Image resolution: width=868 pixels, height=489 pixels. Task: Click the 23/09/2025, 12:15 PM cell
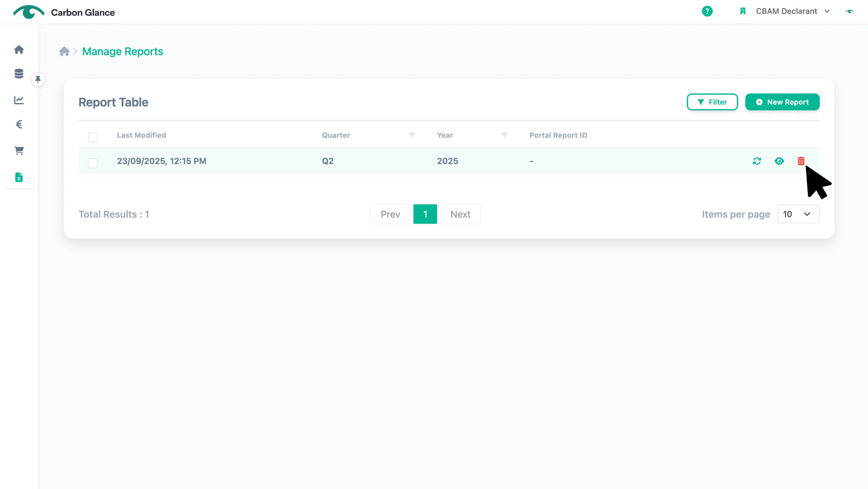click(x=162, y=161)
